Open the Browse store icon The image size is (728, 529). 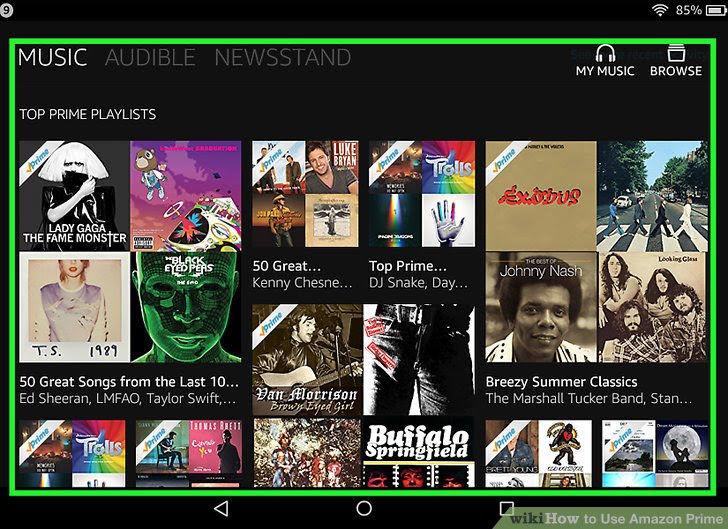point(676,53)
